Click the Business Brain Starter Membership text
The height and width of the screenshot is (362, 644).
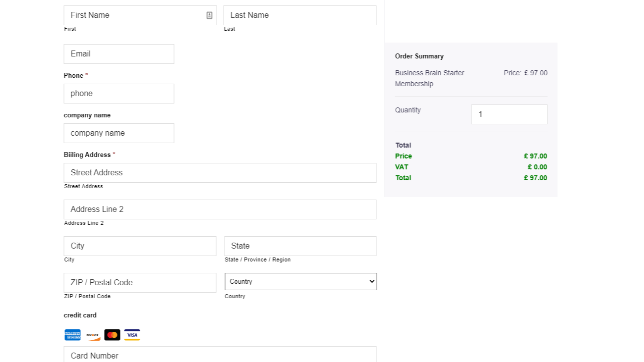pos(430,78)
